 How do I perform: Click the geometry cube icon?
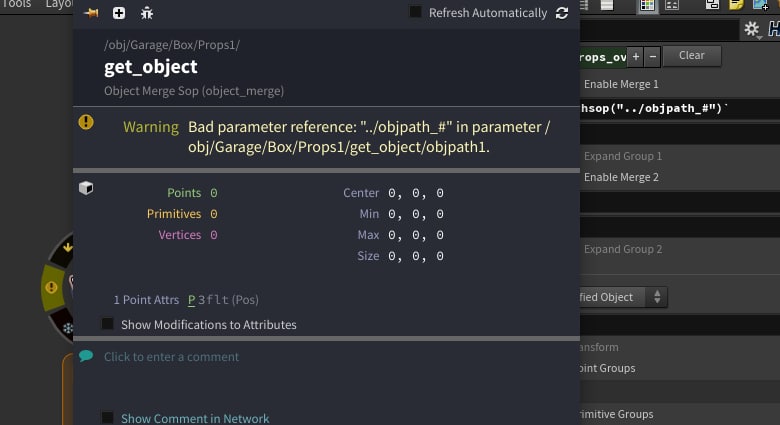[86, 188]
